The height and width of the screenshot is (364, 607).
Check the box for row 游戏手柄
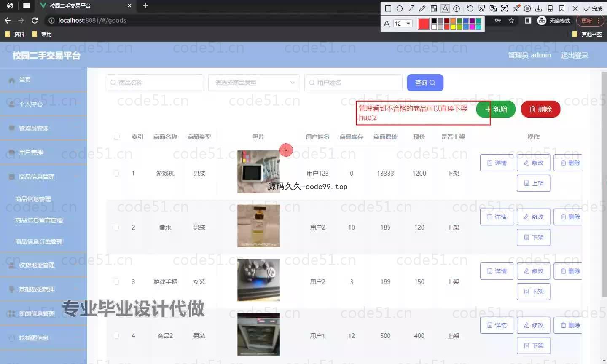pyautogui.click(x=116, y=281)
